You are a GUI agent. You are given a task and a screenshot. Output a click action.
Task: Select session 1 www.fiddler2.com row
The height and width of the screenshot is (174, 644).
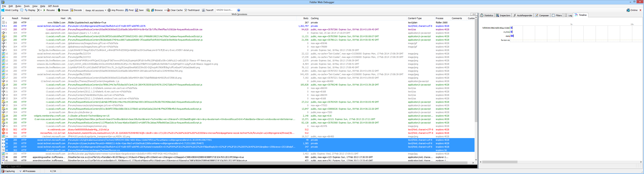237,23
